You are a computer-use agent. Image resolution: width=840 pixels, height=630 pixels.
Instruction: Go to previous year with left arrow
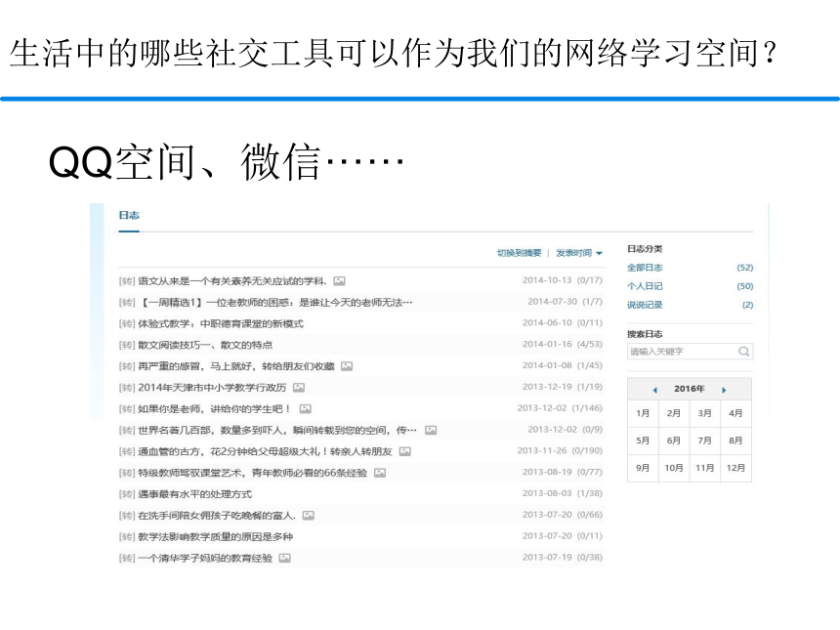point(654,390)
